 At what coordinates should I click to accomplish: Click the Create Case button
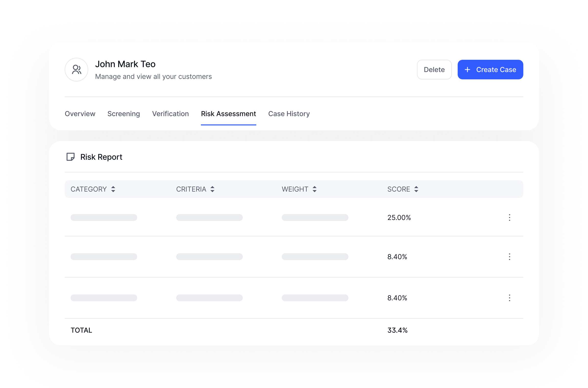click(490, 70)
